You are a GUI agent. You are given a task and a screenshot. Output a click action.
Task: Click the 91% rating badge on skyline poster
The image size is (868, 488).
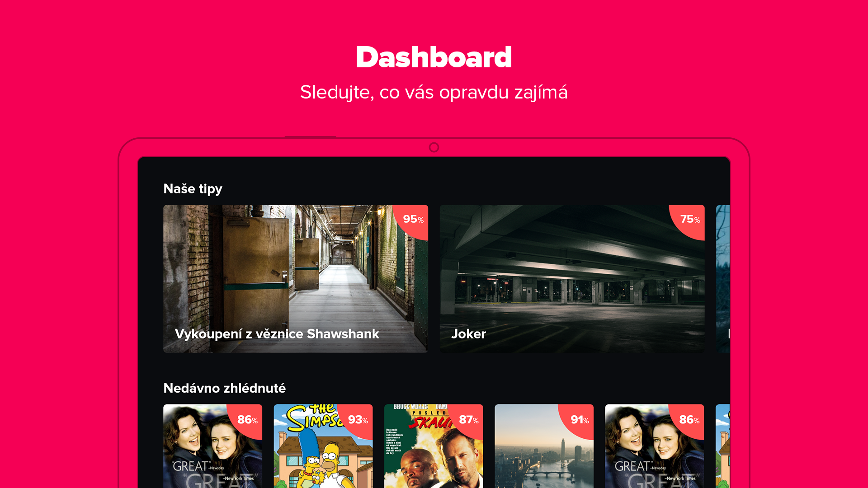pos(577,421)
